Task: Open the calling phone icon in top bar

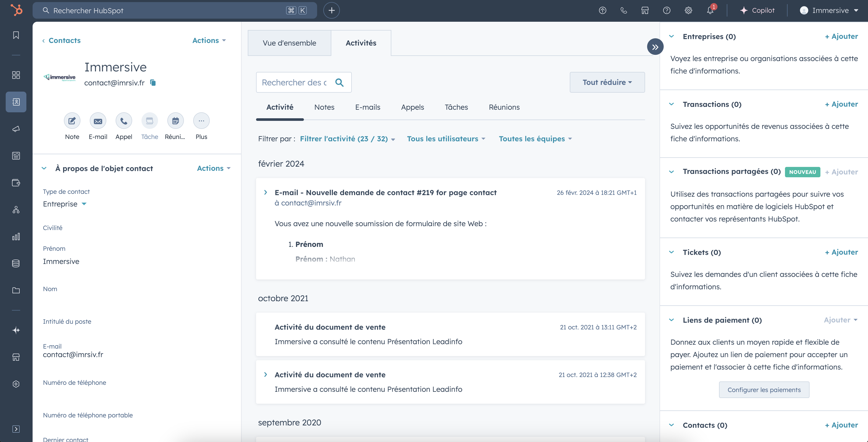Action: pos(624,10)
